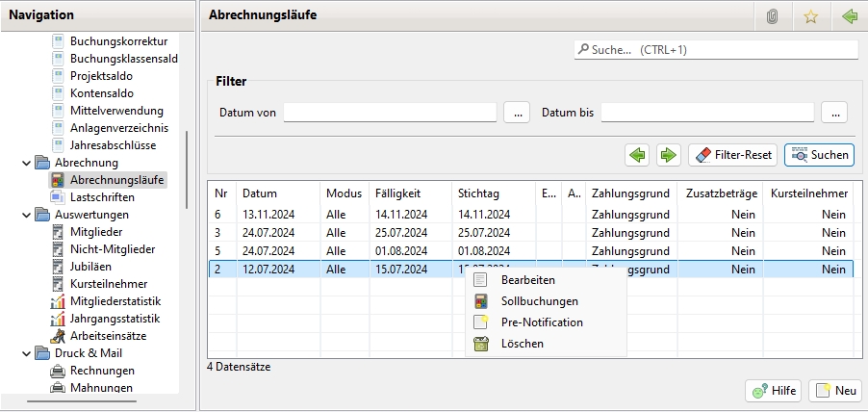The image size is (868, 412).
Task: Go to previous page with left arrow button
Action: pyautogui.click(x=638, y=154)
